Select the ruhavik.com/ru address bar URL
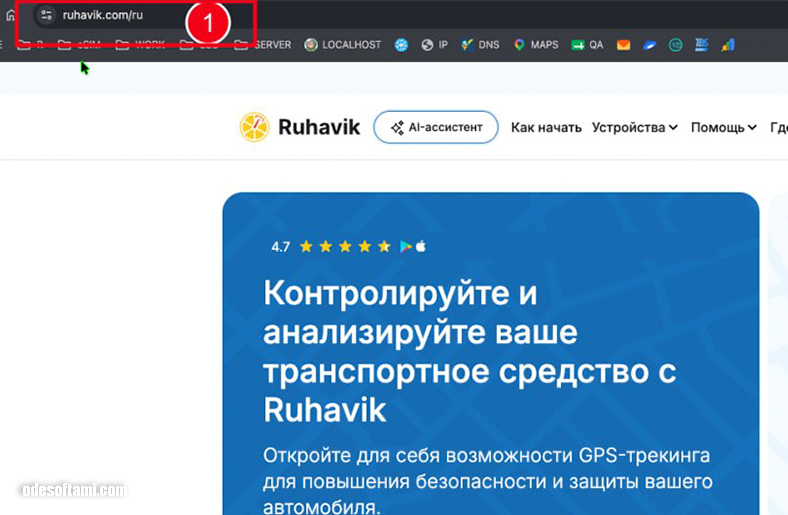Screen dimensions: 788x515 pyautogui.click(x=103, y=15)
